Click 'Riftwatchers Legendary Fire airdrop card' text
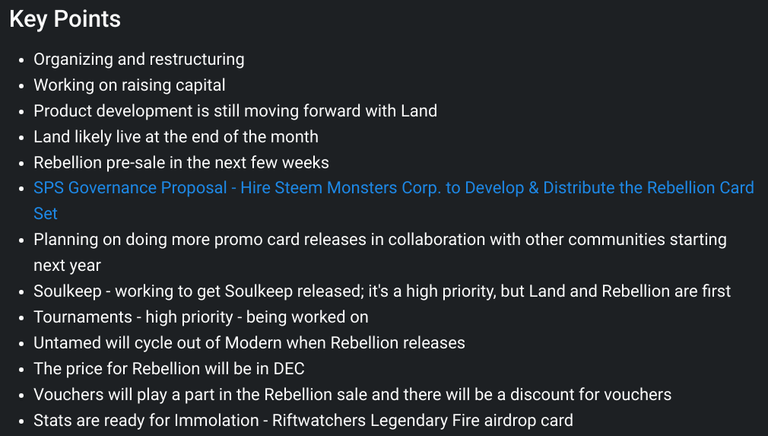768x436 pixels. [423, 420]
